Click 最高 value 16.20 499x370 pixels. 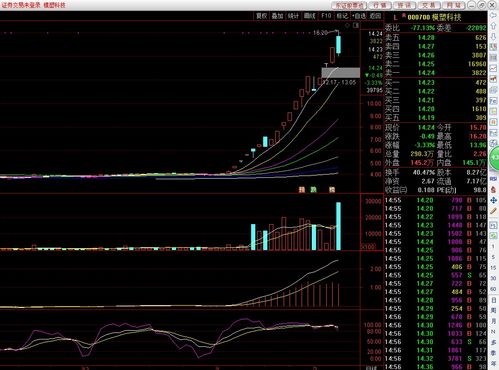(x=478, y=136)
